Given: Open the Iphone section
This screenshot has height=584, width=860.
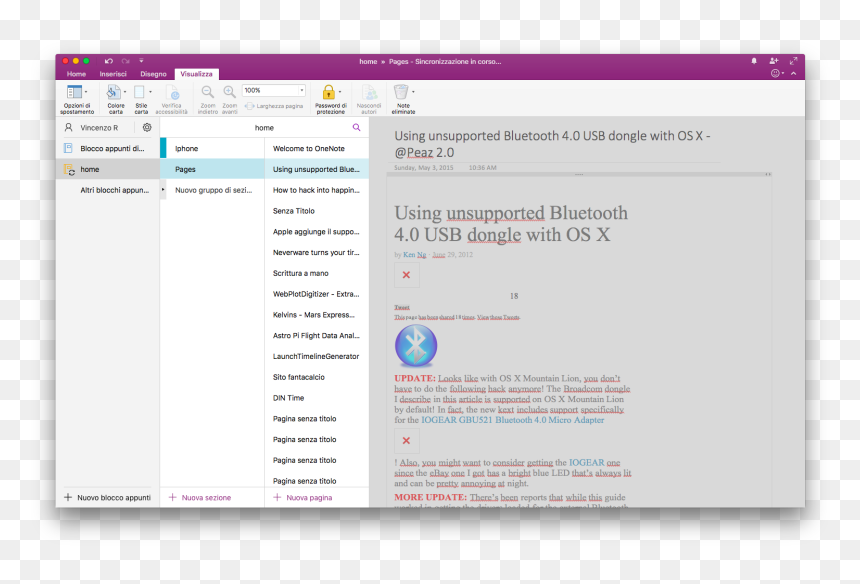Looking at the screenshot, I should click(x=212, y=148).
